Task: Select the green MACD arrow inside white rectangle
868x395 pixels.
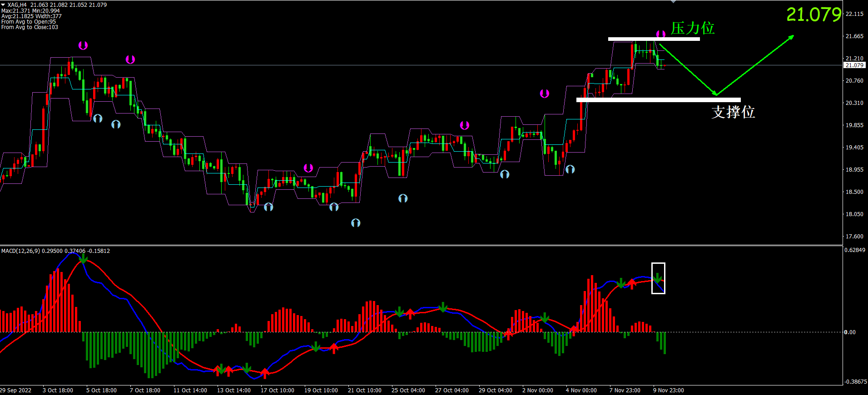Action: click(657, 277)
